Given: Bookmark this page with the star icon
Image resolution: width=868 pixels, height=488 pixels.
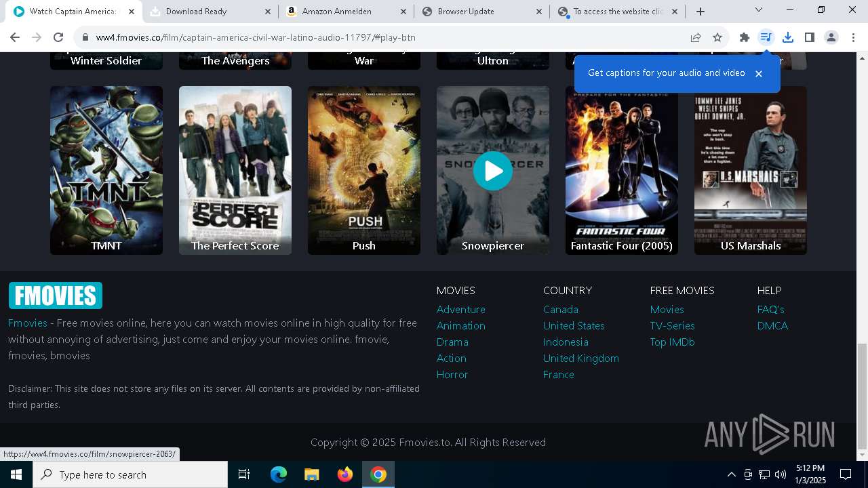Looking at the screenshot, I should 717,37.
